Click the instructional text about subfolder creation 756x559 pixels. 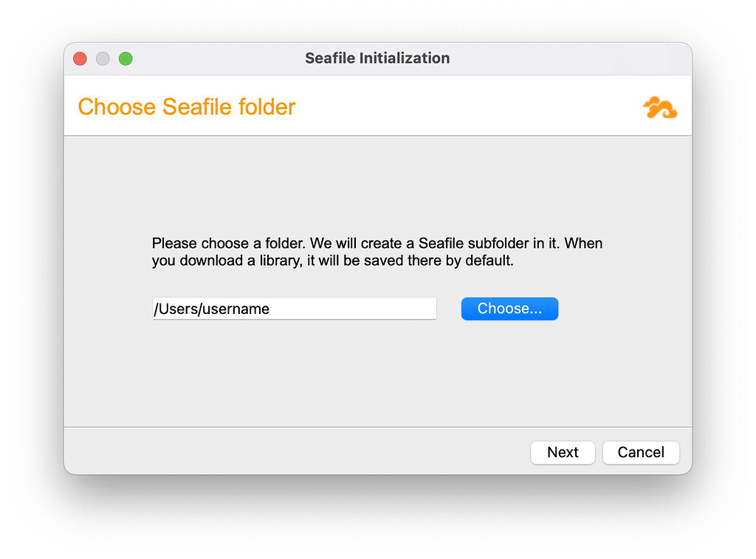[x=377, y=251]
